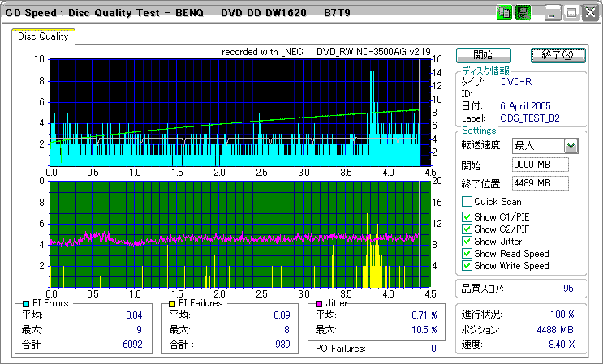Maximize the Disc Quality Test window
This screenshot has height=364, width=603.
tap(571, 14)
